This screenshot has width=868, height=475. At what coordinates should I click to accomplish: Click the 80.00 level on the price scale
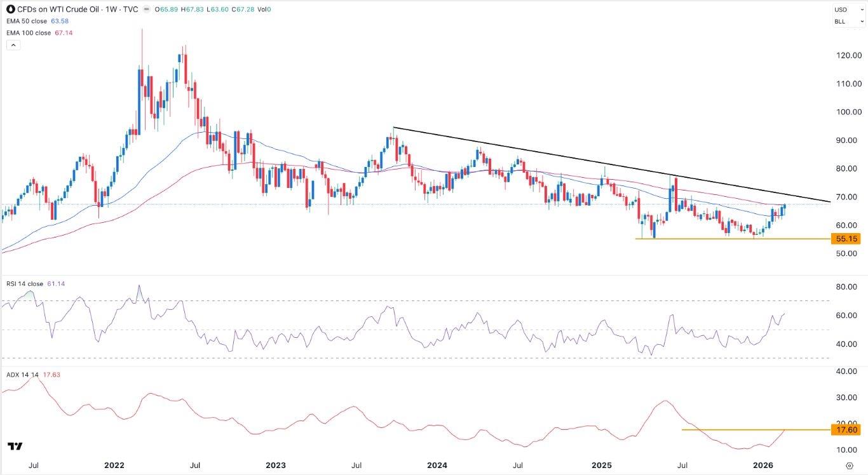(x=845, y=168)
